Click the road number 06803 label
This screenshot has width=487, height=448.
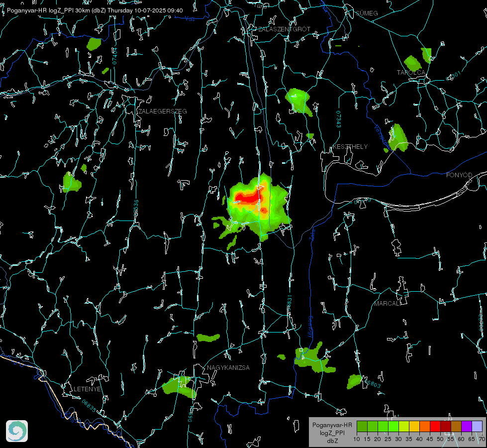[372, 383]
